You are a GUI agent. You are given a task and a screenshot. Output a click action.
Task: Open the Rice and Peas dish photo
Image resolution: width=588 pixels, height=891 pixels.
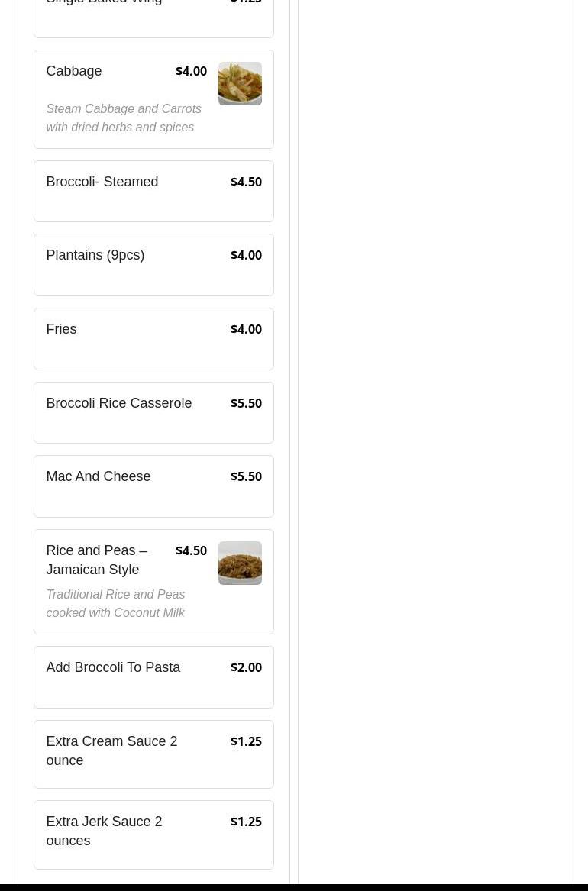point(240,563)
